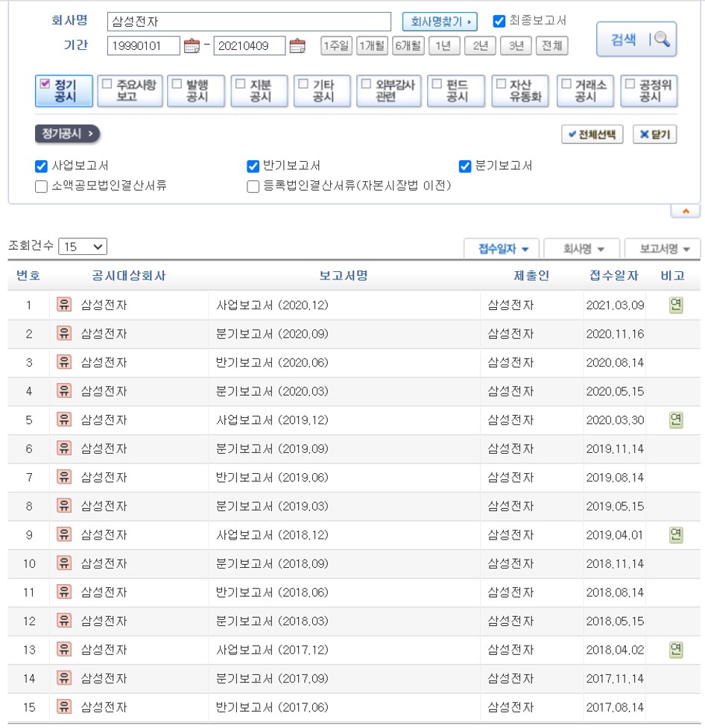Toggle the 사업보고서 checkbox
This screenshot has width=705, height=728.
click(x=41, y=166)
